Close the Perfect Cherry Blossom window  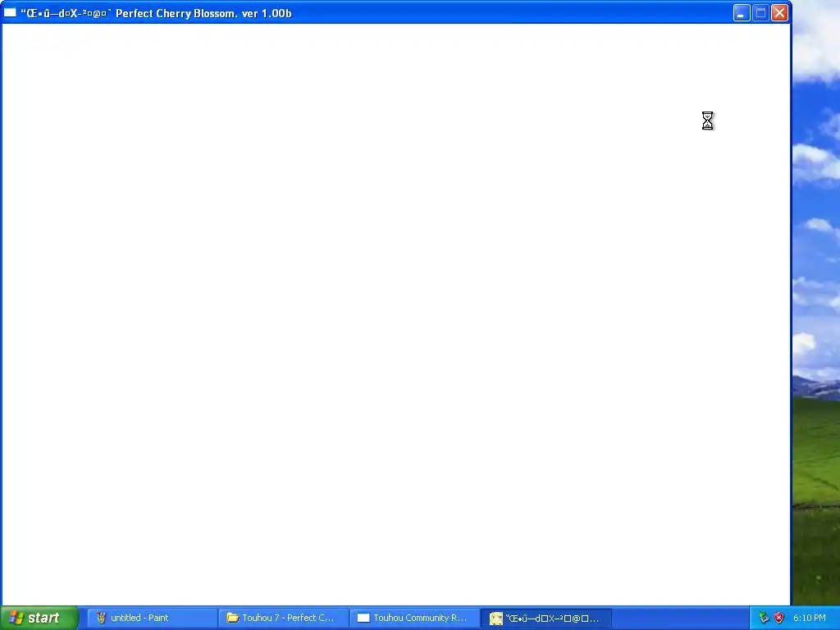779,13
